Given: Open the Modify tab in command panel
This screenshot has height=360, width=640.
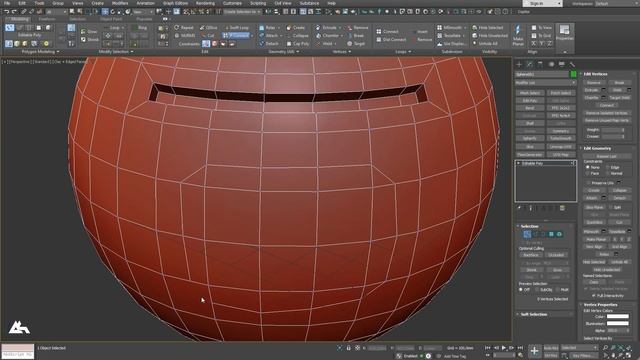Looking at the screenshot, I should (x=529, y=64).
